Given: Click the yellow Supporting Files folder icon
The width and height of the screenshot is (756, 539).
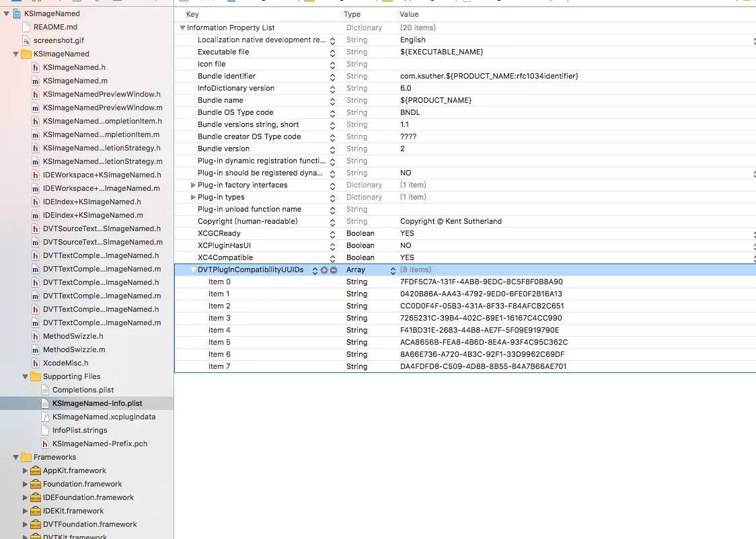Looking at the screenshot, I should pyautogui.click(x=36, y=376).
